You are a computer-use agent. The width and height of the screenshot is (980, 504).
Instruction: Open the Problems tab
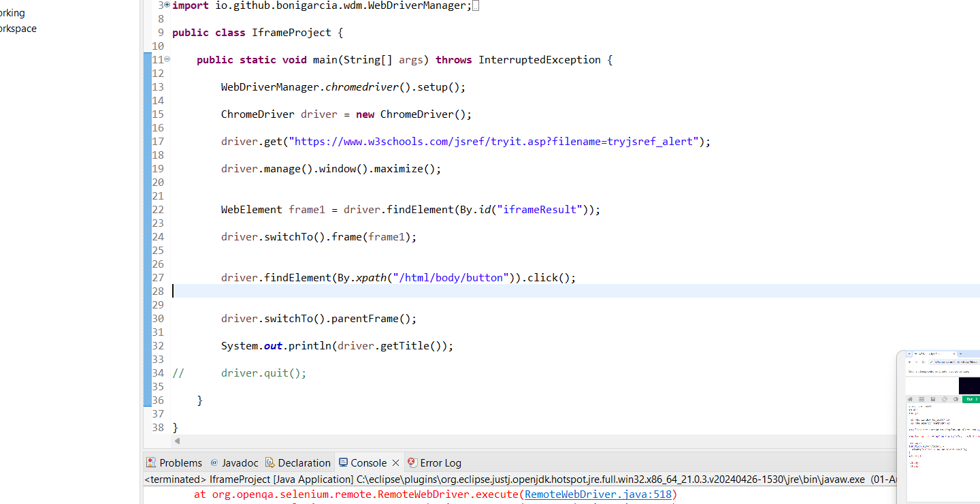tap(180, 462)
